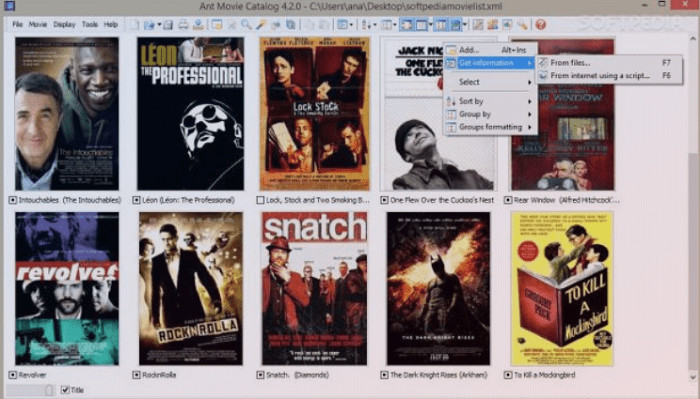
Task: Select The Dark Knight Rises poster
Action: click(438, 289)
